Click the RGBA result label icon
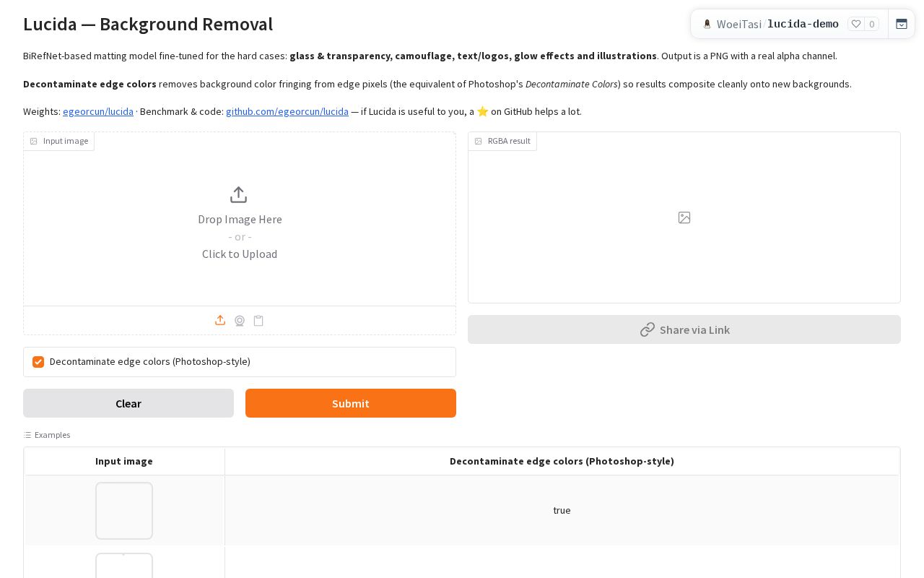 (x=478, y=141)
